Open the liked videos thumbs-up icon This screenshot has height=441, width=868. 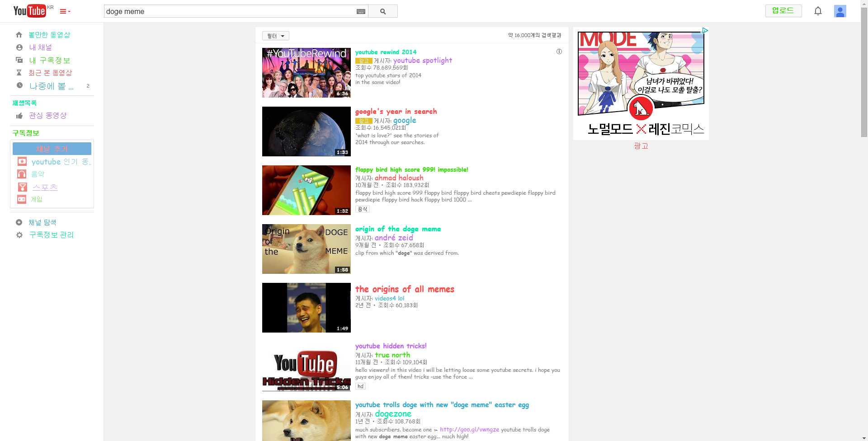coord(19,116)
